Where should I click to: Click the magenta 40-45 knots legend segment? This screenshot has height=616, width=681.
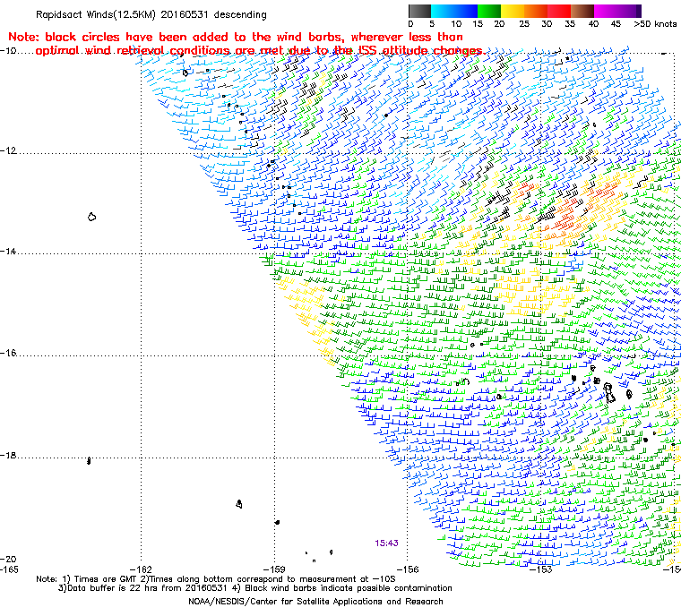click(606, 11)
